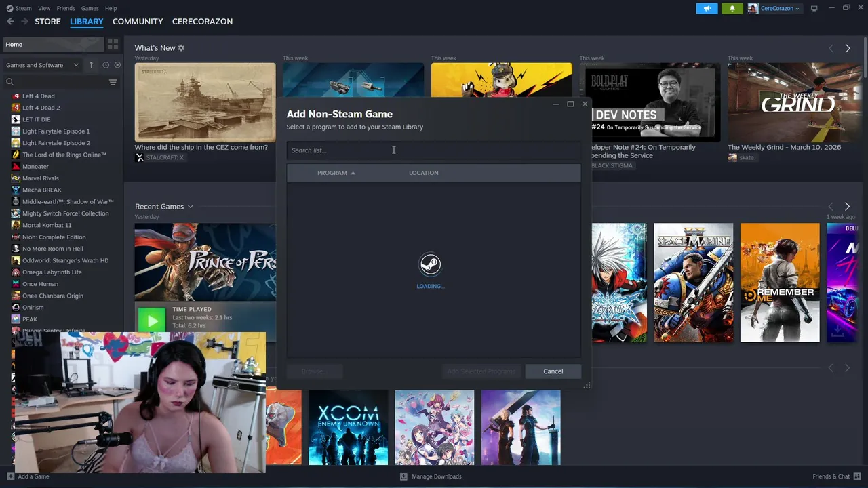Switch library to collections grid view
The image size is (868, 488).
click(x=113, y=44)
